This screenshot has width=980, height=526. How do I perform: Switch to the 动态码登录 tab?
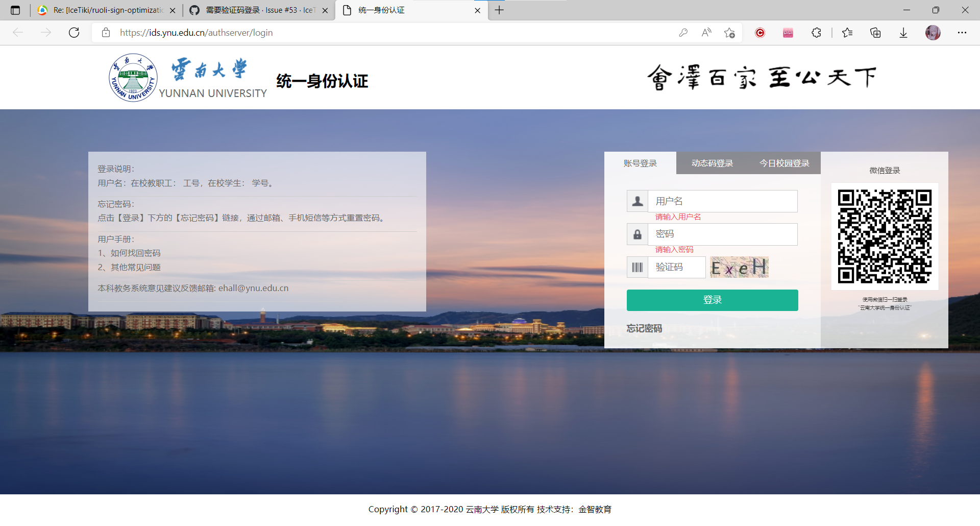point(712,163)
